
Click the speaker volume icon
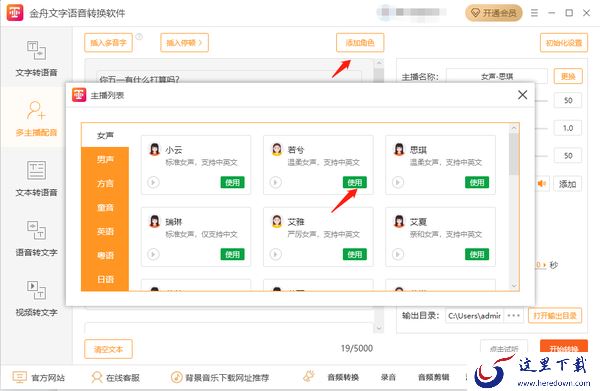(x=542, y=184)
